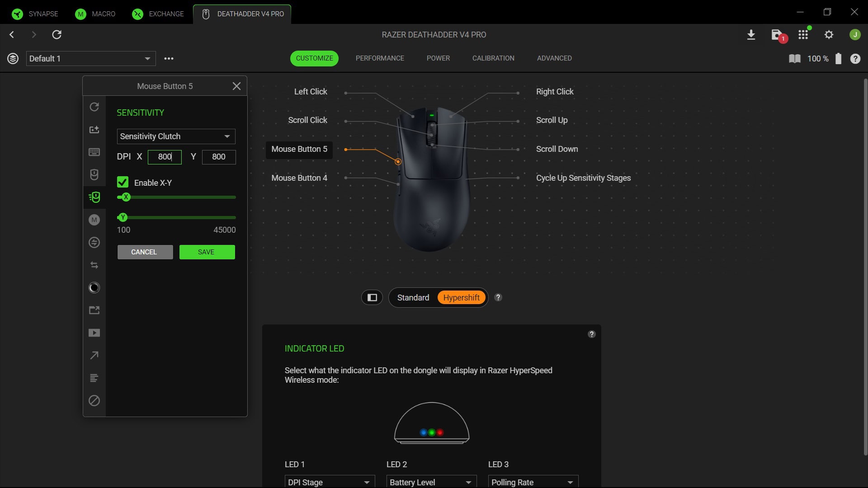Viewport: 868px width, 488px height.
Task: Open the Macro category icon
Action: click(x=94, y=220)
